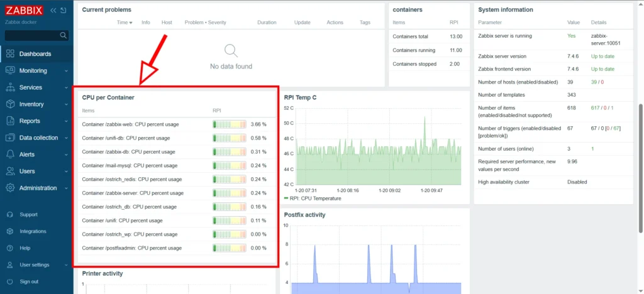Click the sidebar hide toggle icon
644x294 pixels.
pos(64,10)
